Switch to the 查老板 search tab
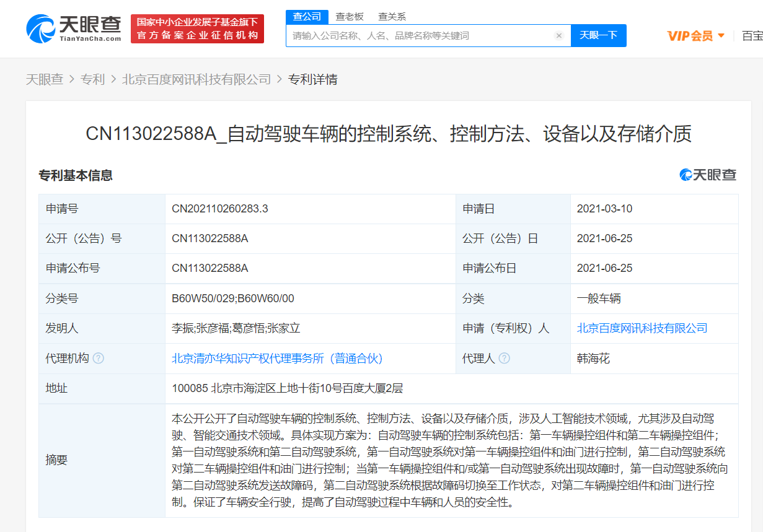The width and height of the screenshot is (763, 532). (x=350, y=17)
